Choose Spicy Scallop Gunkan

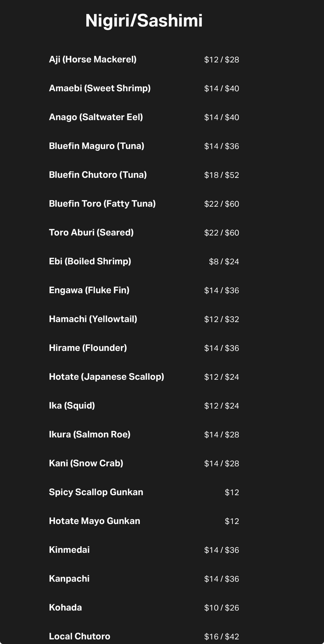tap(144, 492)
